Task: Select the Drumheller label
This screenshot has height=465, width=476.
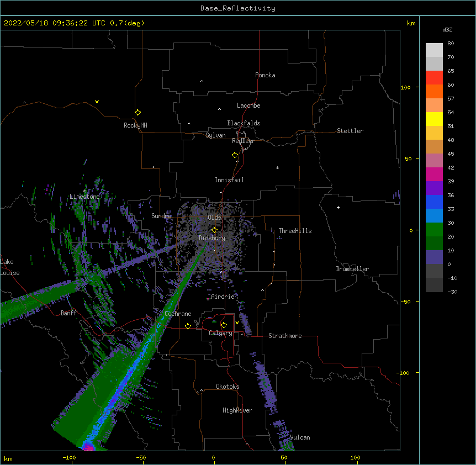Action: tap(352, 269)
